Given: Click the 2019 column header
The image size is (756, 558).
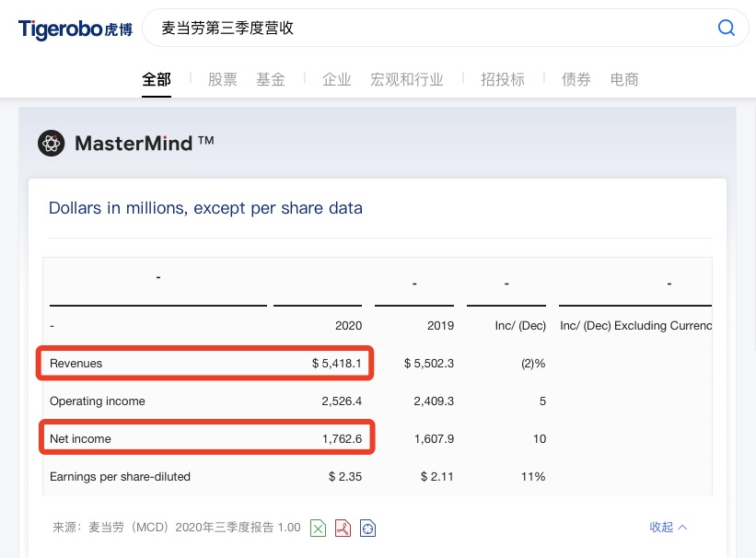Looking at the screenshot, I should 441,326.
